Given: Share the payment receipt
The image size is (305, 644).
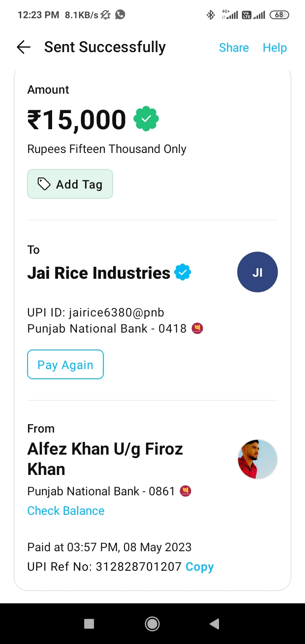Looking at the screenshot, I should [x=233, y=47].
